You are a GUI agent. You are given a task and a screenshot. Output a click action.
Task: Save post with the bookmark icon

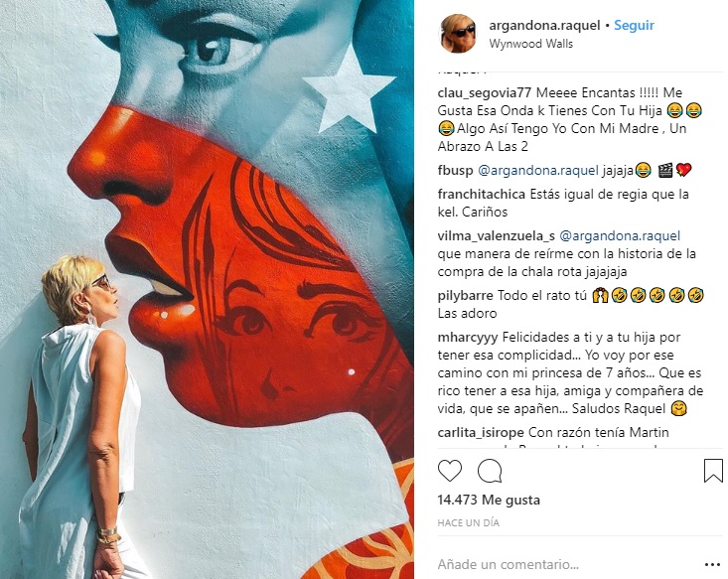713,471
